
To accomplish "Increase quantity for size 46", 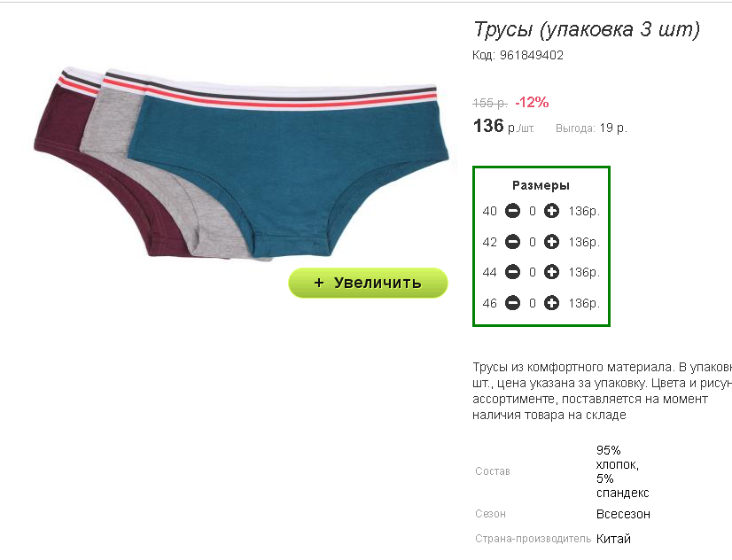I will [551, 303].
